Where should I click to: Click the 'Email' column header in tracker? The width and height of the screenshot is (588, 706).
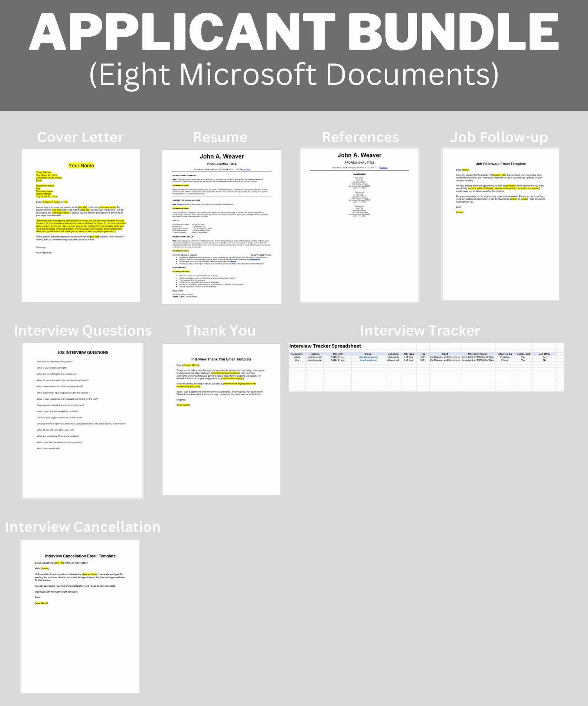click(x=368, y=354)
